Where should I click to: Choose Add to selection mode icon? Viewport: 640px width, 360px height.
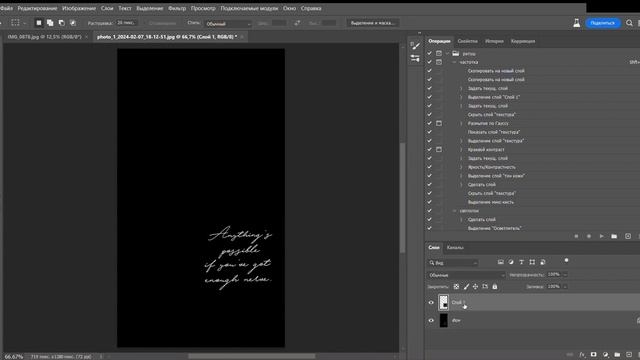pyautogui.click(x=50, y=23)
